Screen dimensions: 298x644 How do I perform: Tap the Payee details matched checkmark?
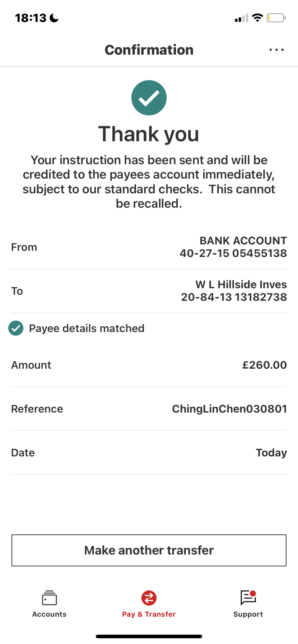16,328
